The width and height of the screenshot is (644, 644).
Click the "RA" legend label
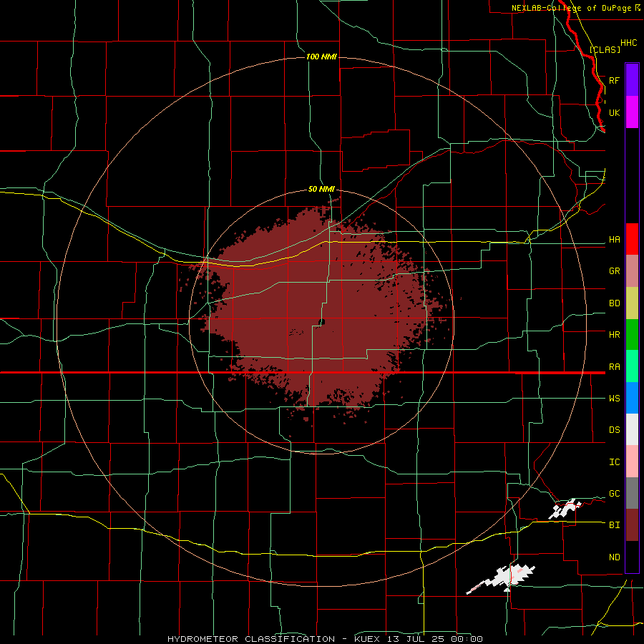click(x=614, y=367)
